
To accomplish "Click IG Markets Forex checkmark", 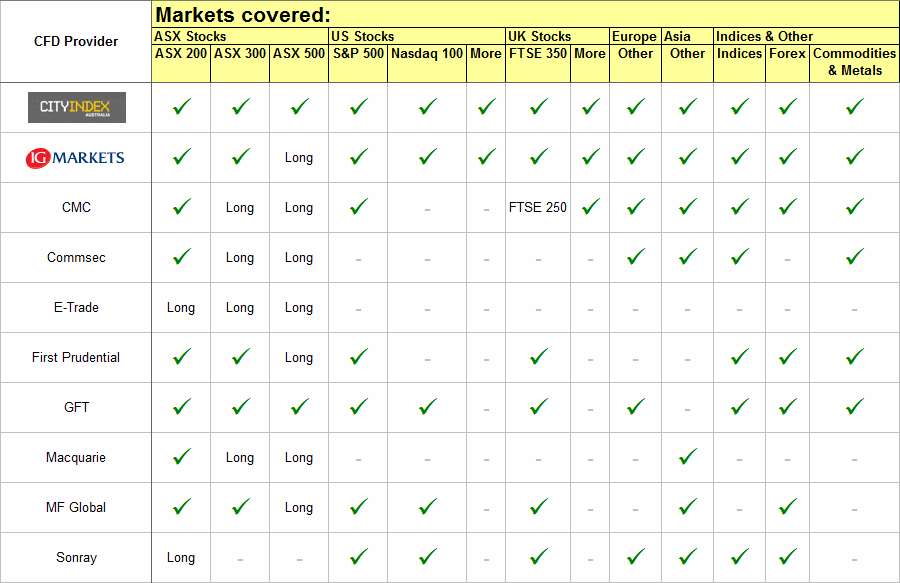I will [x=788, y=157].
